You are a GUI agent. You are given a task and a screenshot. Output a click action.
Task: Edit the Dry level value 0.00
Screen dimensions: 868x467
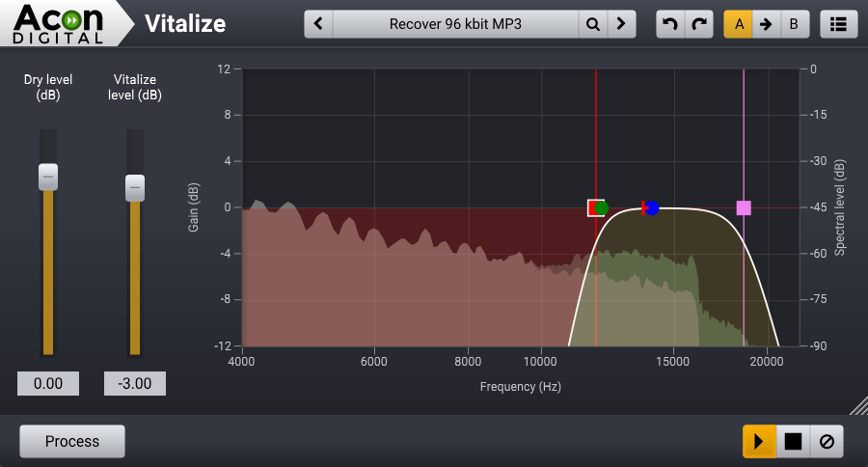(48, 383)
